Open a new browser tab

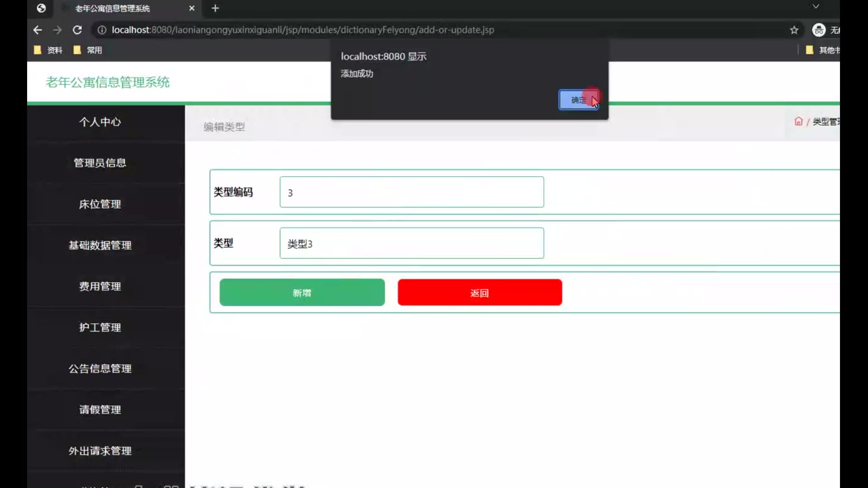(215, 8)
